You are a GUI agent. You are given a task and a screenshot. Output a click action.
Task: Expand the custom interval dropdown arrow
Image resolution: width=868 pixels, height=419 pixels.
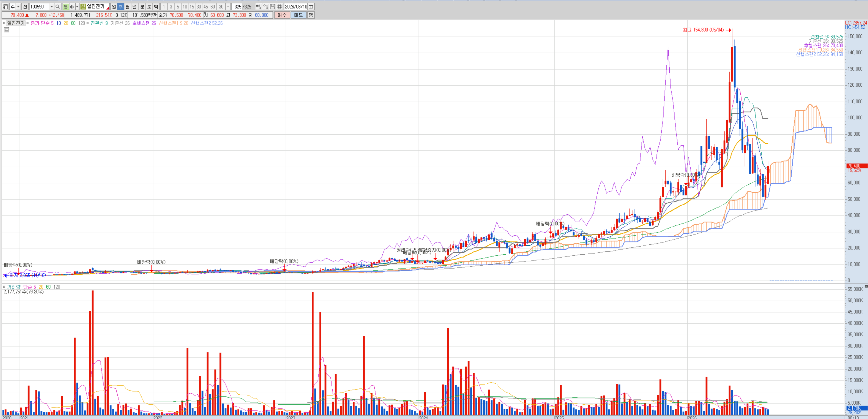[228, 7]
